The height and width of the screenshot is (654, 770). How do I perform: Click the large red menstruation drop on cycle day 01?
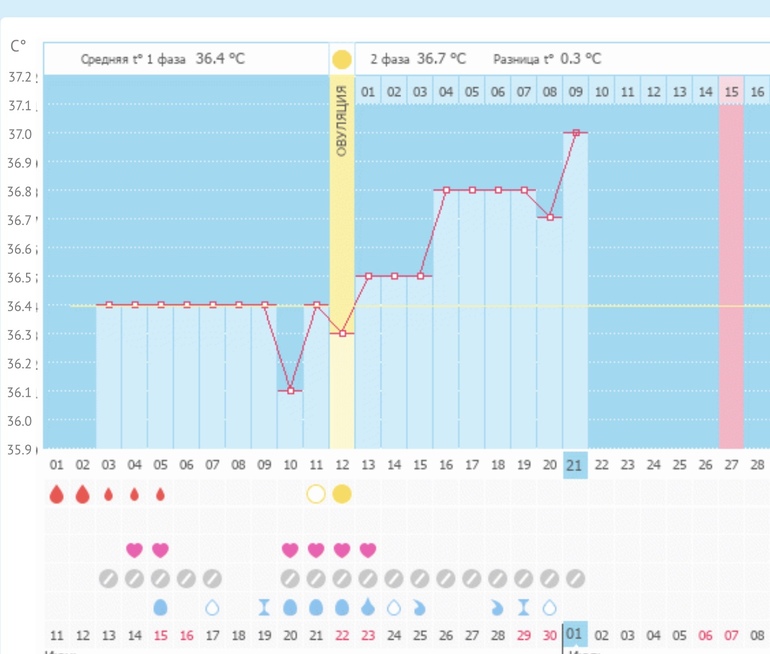56,494
